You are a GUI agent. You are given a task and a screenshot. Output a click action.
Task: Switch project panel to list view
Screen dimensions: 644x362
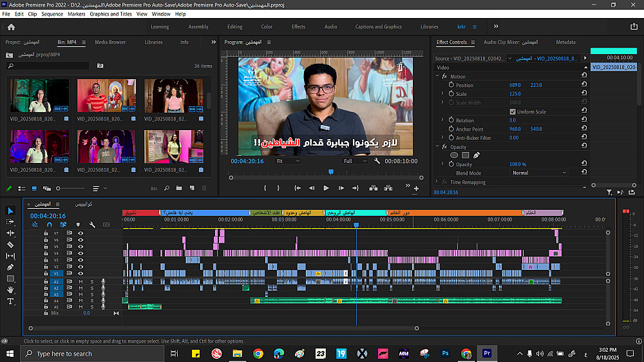click(x=21, y=188)
